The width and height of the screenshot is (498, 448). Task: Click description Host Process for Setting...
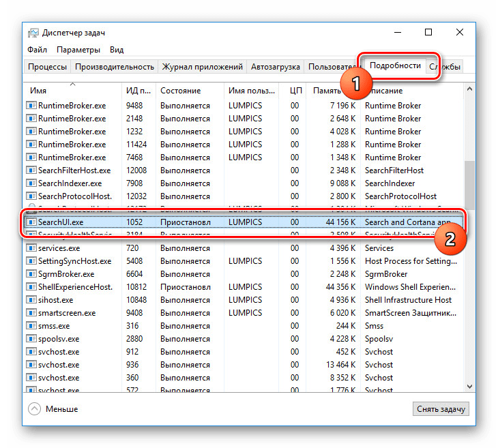tap(411, 261)
